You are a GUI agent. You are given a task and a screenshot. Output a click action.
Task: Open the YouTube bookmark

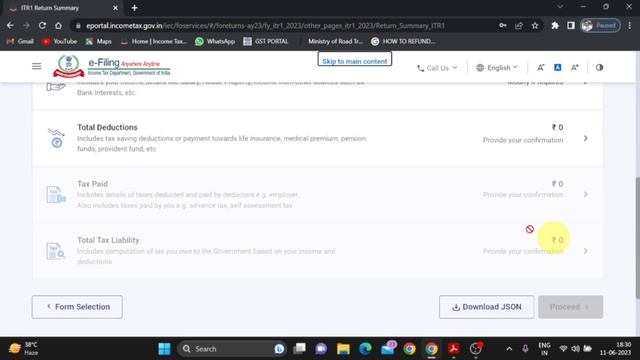tap(60, 41)
